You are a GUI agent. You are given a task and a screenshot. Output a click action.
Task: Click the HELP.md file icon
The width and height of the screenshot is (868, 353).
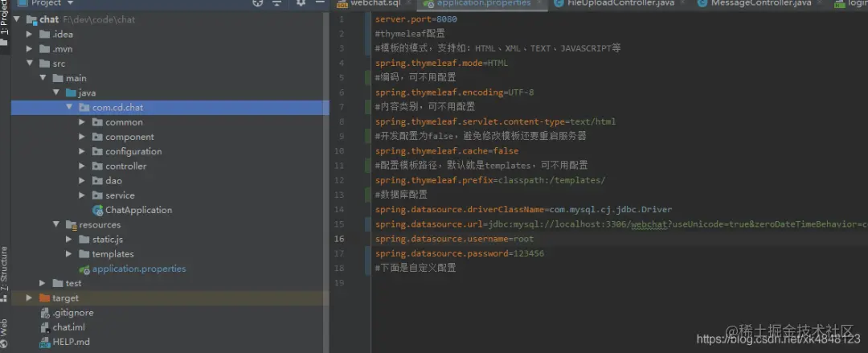coord(45,343)
